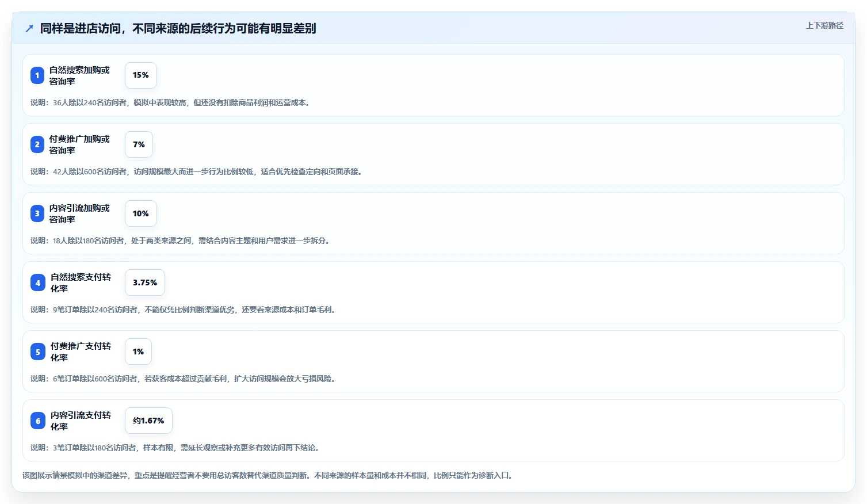Click the note starting 6笔订单除以600名访问者

point(185,379)
